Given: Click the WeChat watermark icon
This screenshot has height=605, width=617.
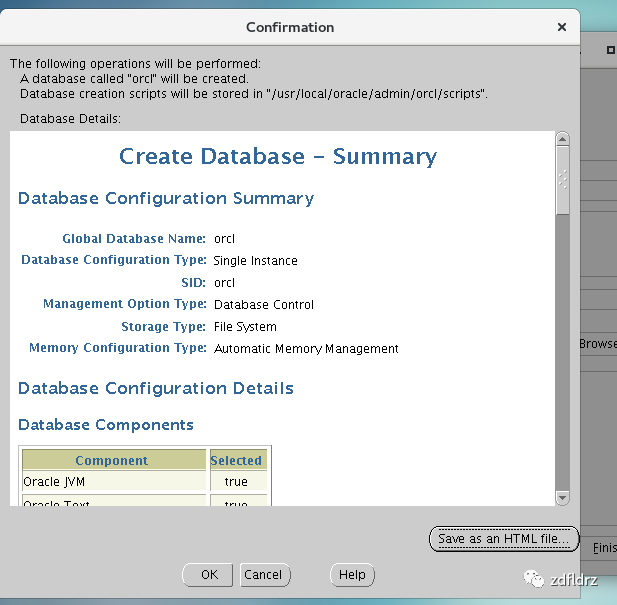Looking at the screenshot, I should point(533,579).
